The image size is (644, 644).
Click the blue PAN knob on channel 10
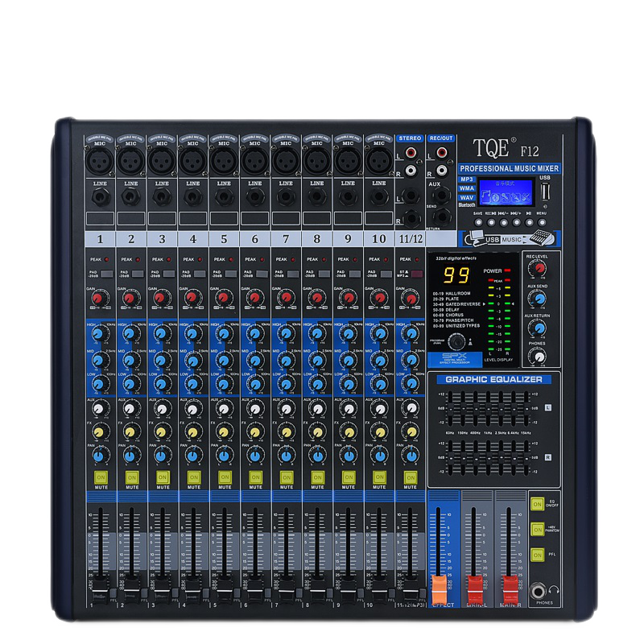click(x=379, y=456)
